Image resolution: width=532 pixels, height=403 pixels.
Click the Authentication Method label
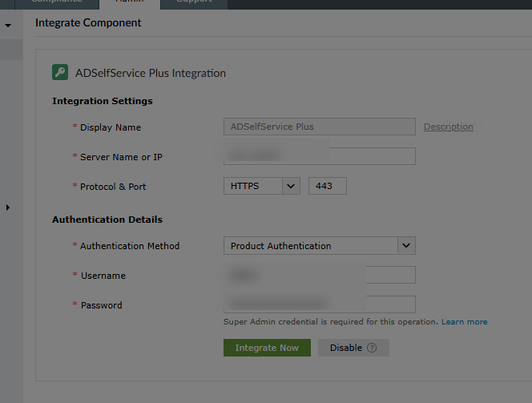[x=130, y=246]
